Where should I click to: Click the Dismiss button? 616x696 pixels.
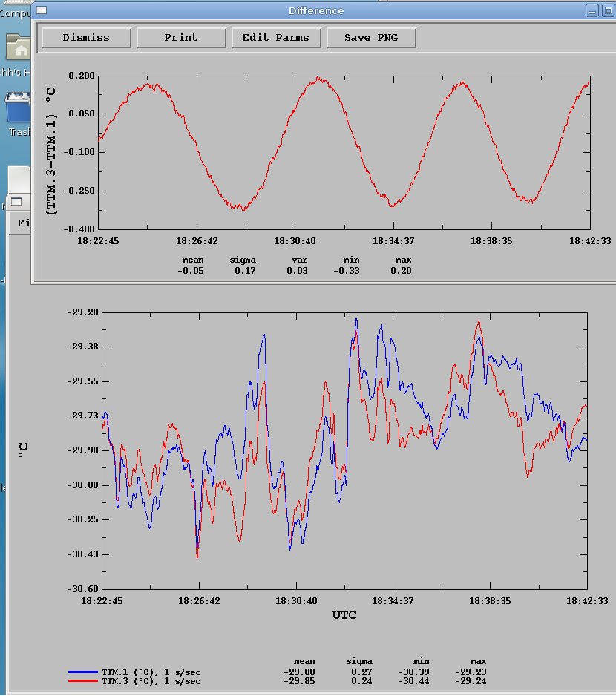(86, 38)
